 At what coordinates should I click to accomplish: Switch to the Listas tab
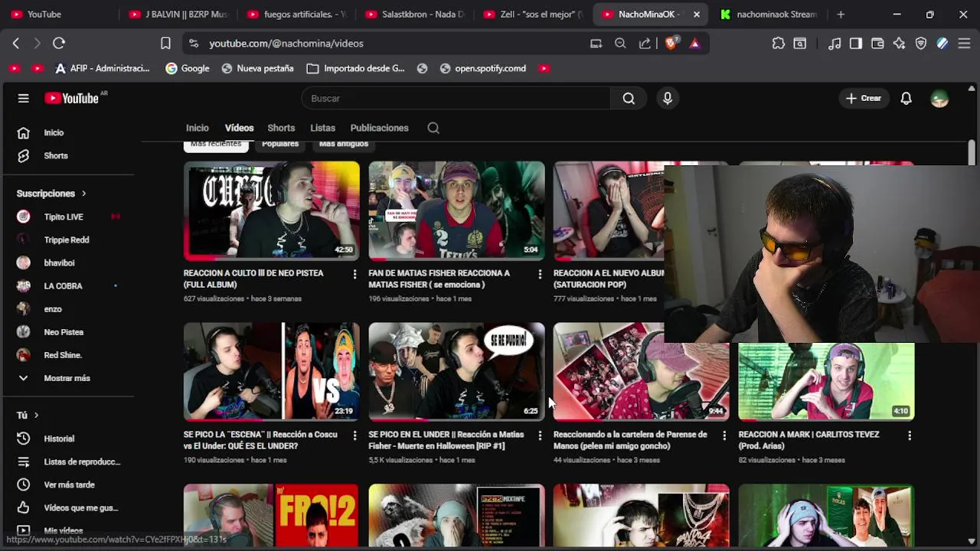point(322,128)
